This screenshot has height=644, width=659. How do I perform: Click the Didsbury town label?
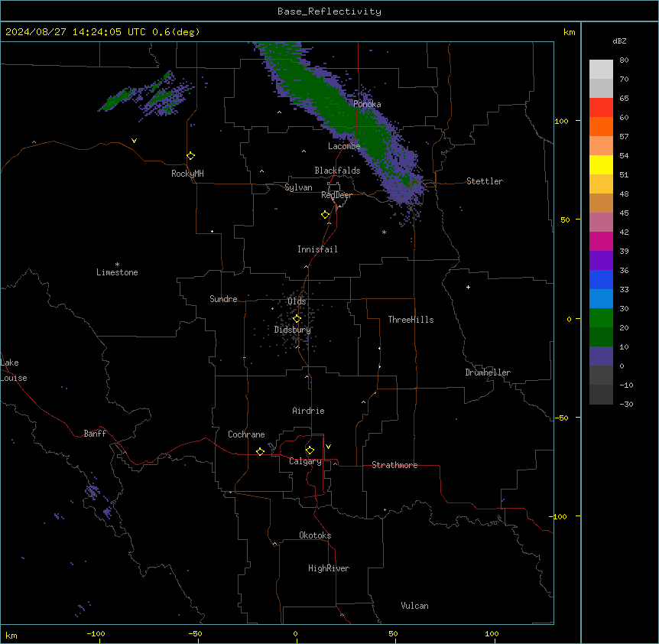coord(293,330)
